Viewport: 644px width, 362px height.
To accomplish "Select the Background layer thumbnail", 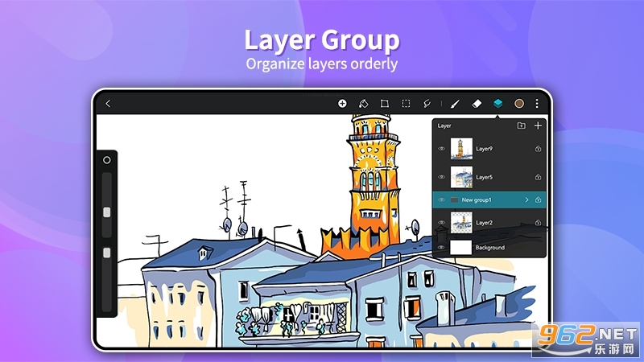I will coord(460,248).
